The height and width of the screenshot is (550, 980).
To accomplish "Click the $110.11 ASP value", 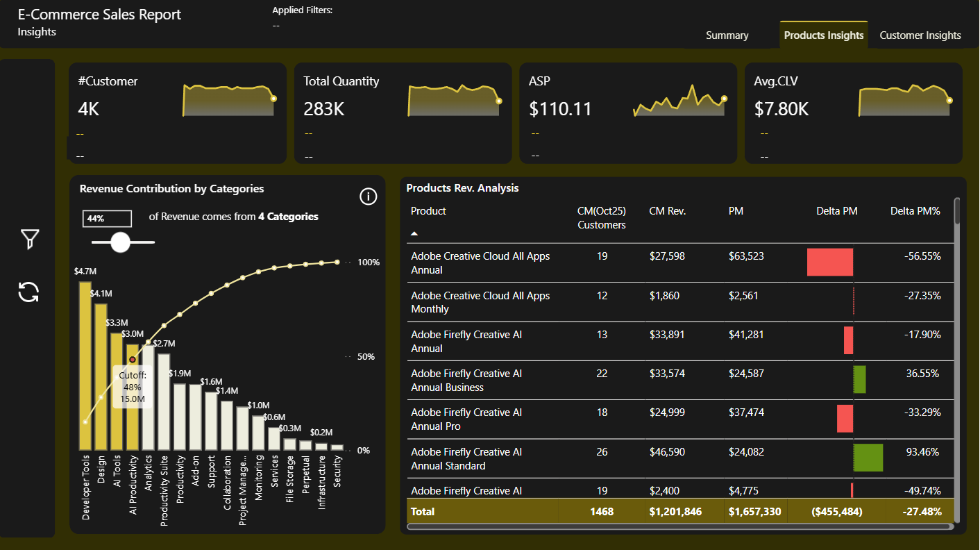I will pos(561,109).
